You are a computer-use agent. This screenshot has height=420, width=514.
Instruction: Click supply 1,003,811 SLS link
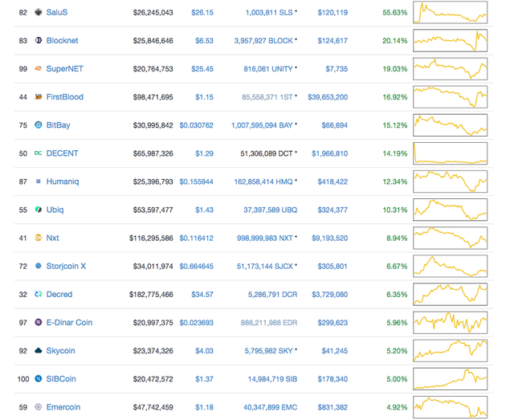click(269, 13)
